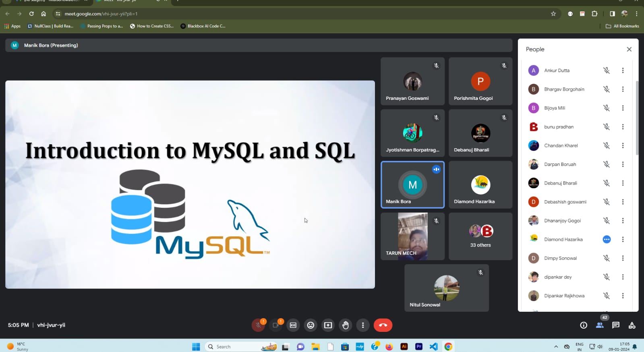Open the All Bookmarks folder
The width and height of the screenshot is (644, 352).
click(x=622, y=26)
